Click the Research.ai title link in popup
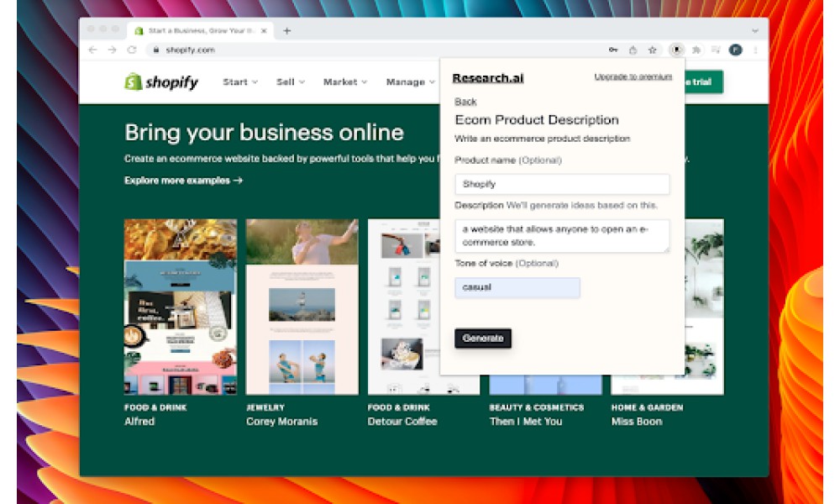Viewport: 840px width, 504px height. point(487,78)
